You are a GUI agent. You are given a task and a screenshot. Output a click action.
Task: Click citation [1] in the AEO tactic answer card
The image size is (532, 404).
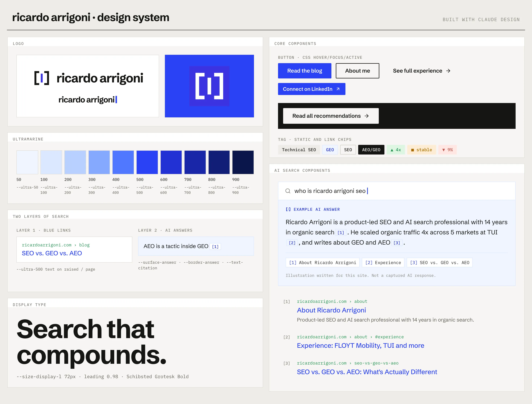pyautogui.click(x=215, y=246)
